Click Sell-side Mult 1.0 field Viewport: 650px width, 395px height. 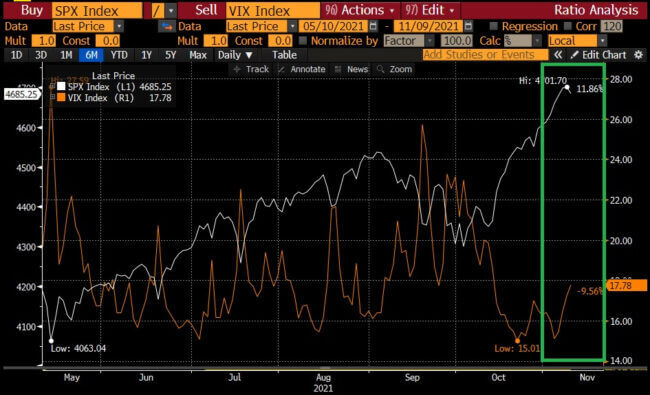216,41
